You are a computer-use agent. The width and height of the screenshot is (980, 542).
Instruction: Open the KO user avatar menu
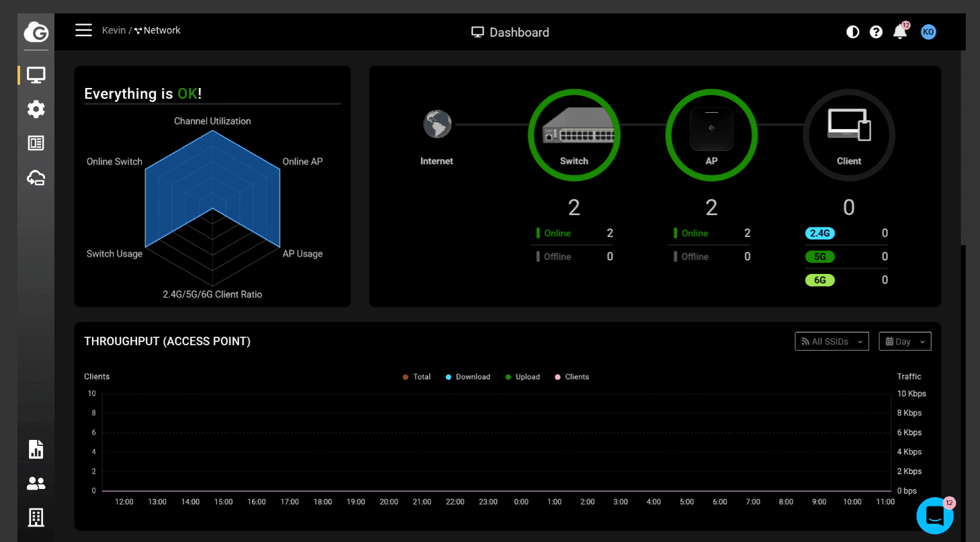[928, 32]
